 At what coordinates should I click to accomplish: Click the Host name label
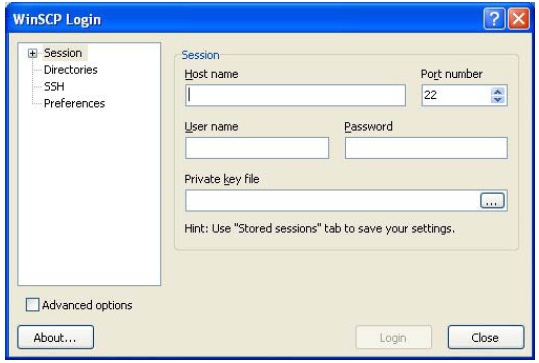click(211, 74)
